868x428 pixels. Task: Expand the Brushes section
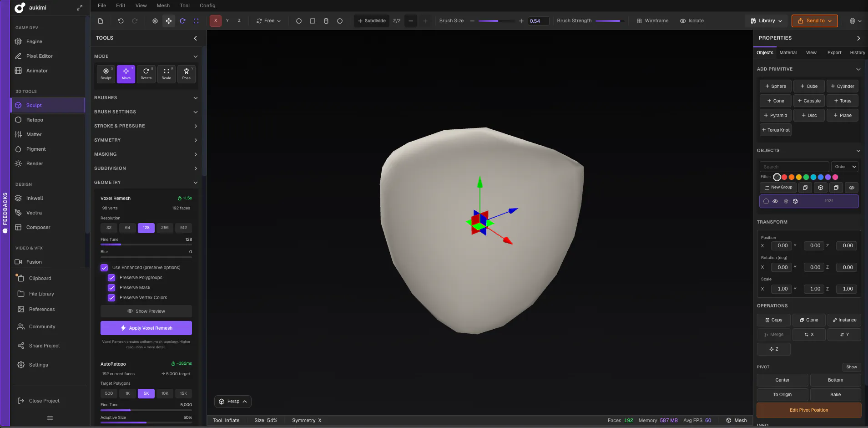pos(146,98)
